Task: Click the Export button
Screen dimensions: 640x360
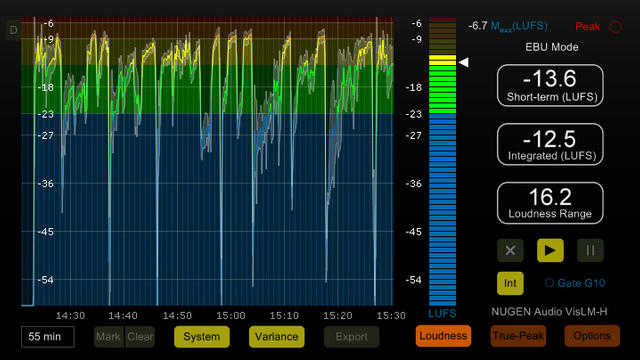Action: [351, 337]
